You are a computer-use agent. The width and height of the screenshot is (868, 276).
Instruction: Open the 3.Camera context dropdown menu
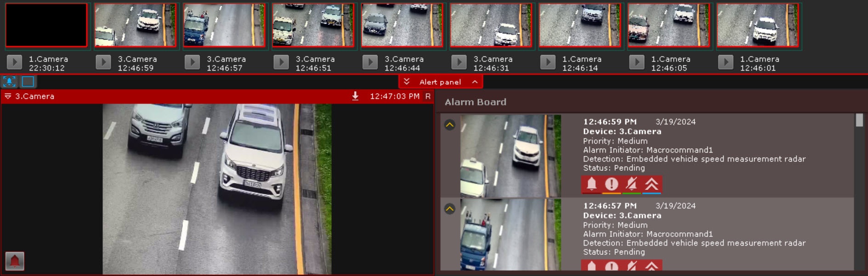(x=8, y=96)
